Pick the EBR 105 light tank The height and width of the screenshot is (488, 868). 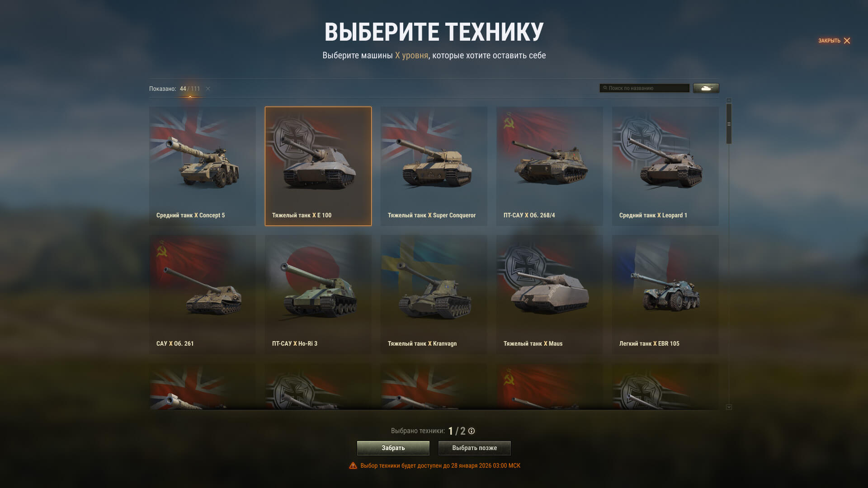point(665,295)
